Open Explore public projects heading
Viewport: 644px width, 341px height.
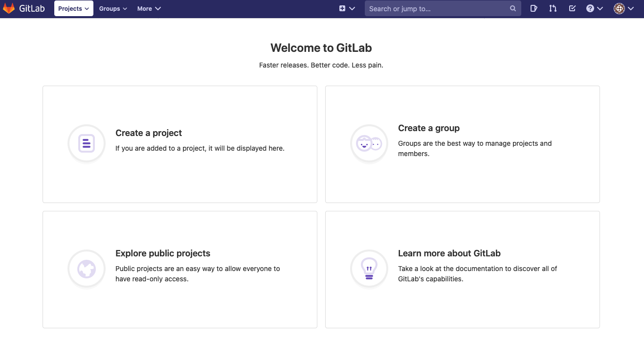click(163, 253)
